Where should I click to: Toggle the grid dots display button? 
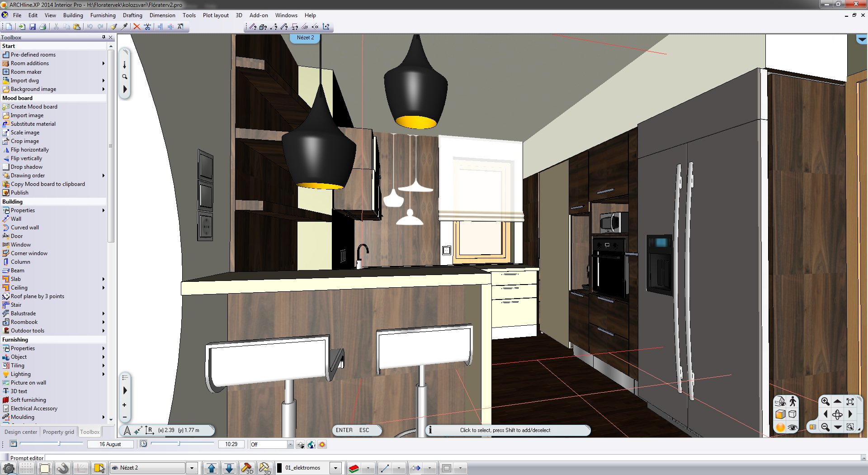point(26,468)
